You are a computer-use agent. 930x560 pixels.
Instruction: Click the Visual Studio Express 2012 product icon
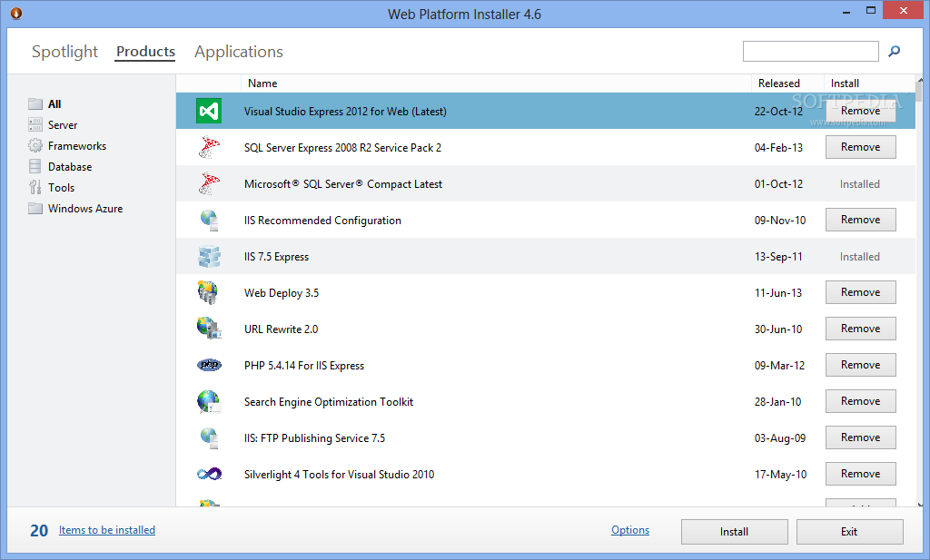209,111
